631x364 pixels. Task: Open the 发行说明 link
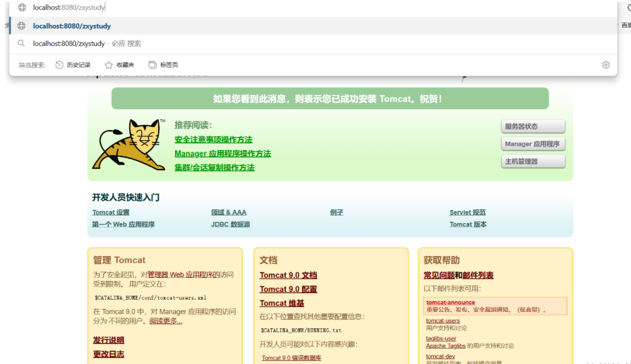[x=109, y=340]
